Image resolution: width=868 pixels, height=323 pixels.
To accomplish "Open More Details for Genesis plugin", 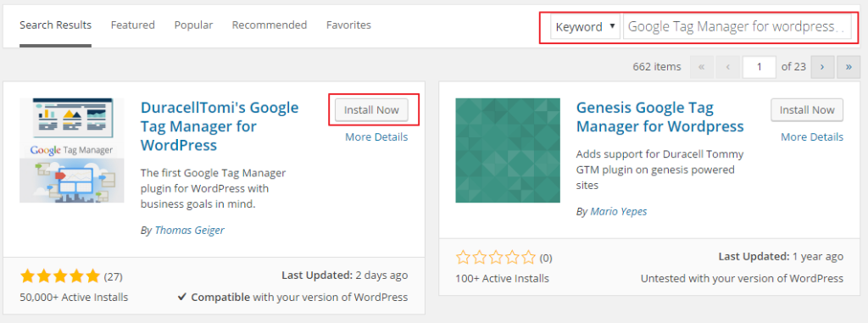I will [x=812, y=136].
